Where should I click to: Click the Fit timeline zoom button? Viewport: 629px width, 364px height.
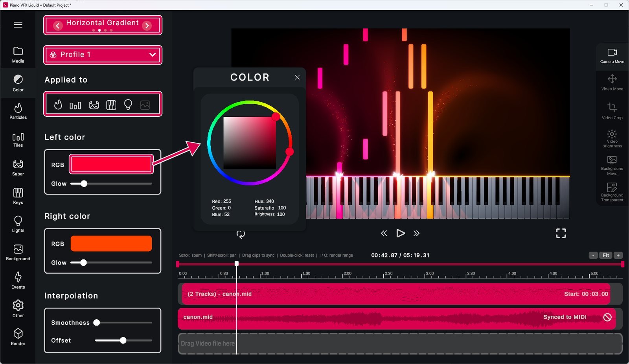606,255
